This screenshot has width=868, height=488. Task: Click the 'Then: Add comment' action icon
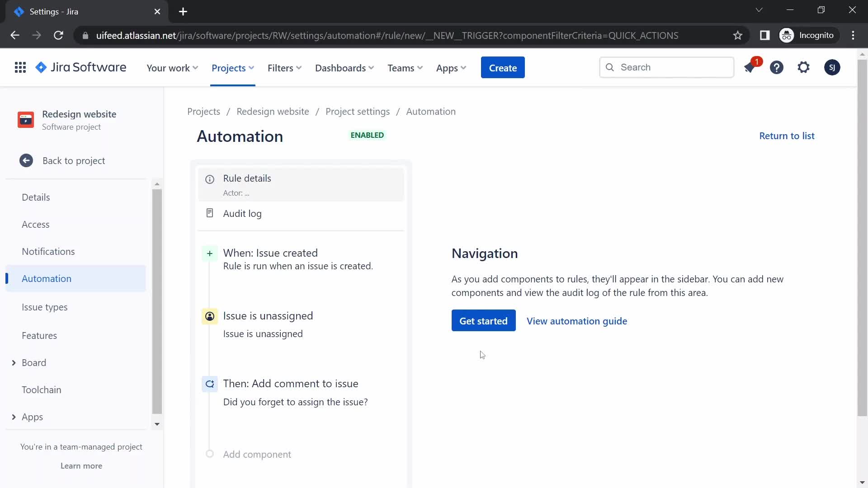pos(210,384)
